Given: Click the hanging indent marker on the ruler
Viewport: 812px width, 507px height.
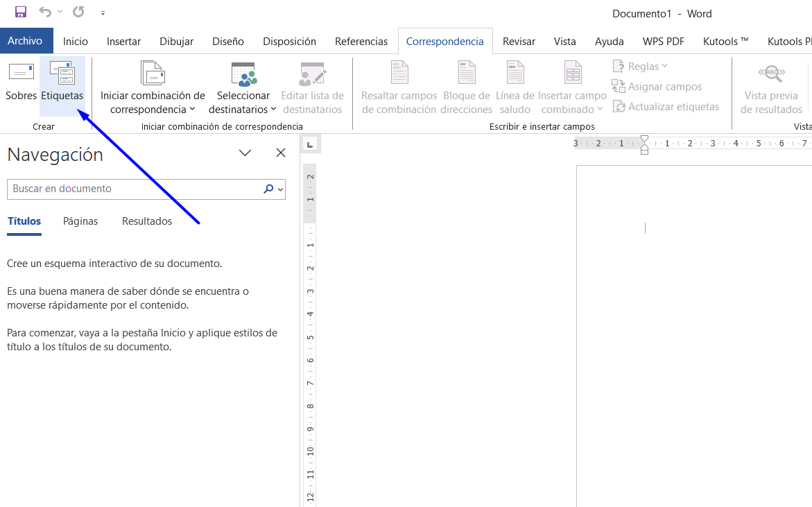Looking at the screenshot, I should click(644, 146).
